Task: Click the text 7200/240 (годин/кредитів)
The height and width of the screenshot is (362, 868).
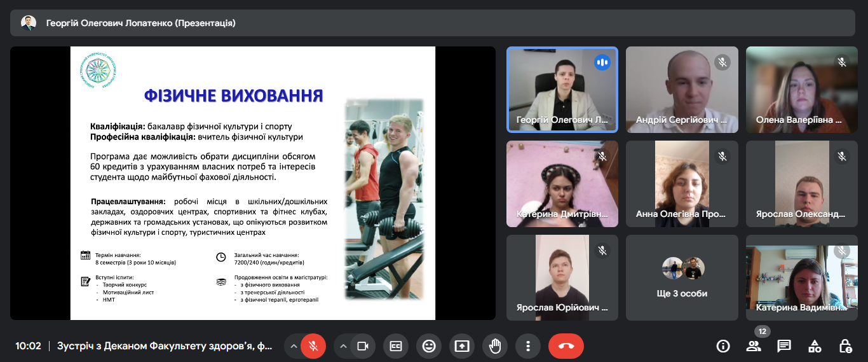Action: [269, 263]
